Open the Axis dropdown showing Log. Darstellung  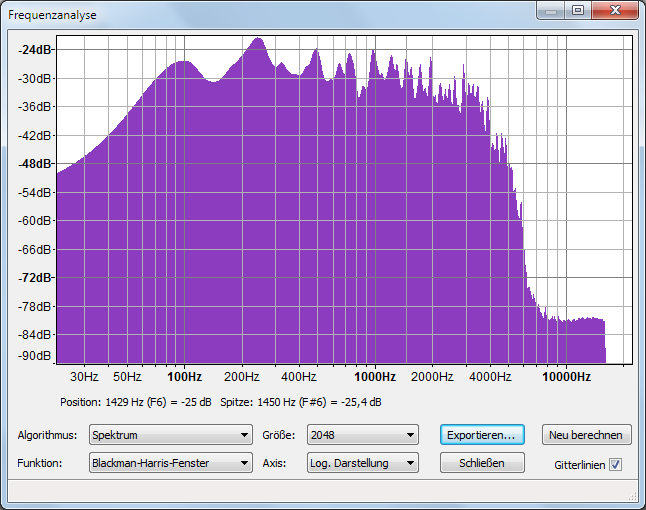[363, 463]
